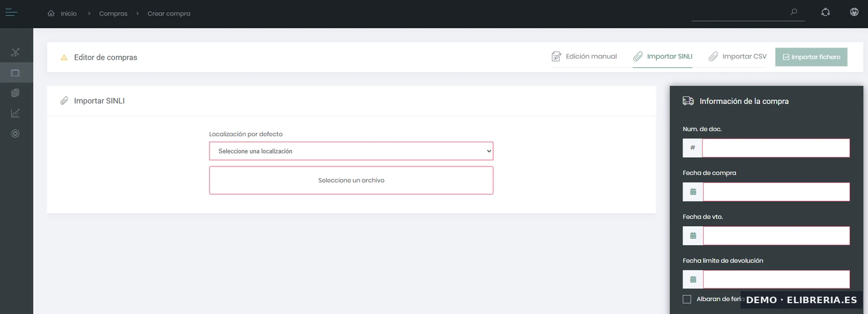This screenshot has width=868, height=314.
Task: Click the hash icon beside Num. de doc.
Action: point(693,148)
